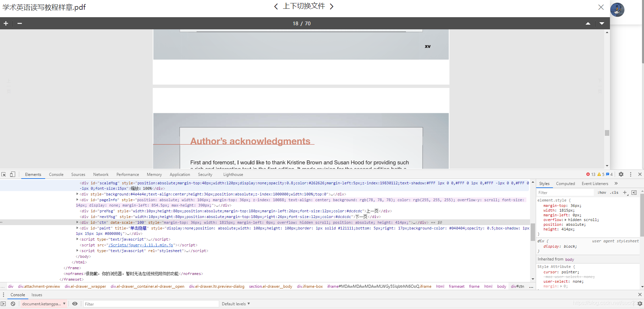This screenshot has height=309, width=644.
Task: Open the user avatar profile
Action: coord(617,10)
